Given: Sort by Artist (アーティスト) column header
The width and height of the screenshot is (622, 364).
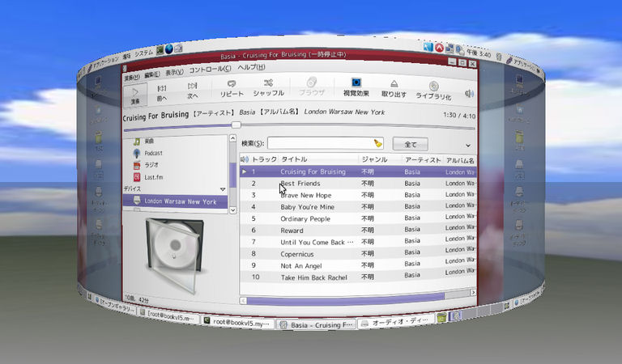Looking at the screenshot, I should coord(423,160).
